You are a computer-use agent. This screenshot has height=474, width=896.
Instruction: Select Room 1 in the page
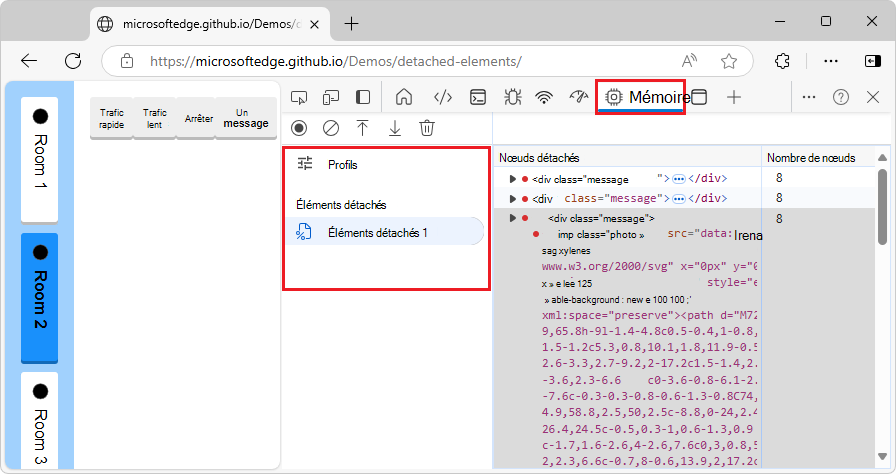point(39,159)
